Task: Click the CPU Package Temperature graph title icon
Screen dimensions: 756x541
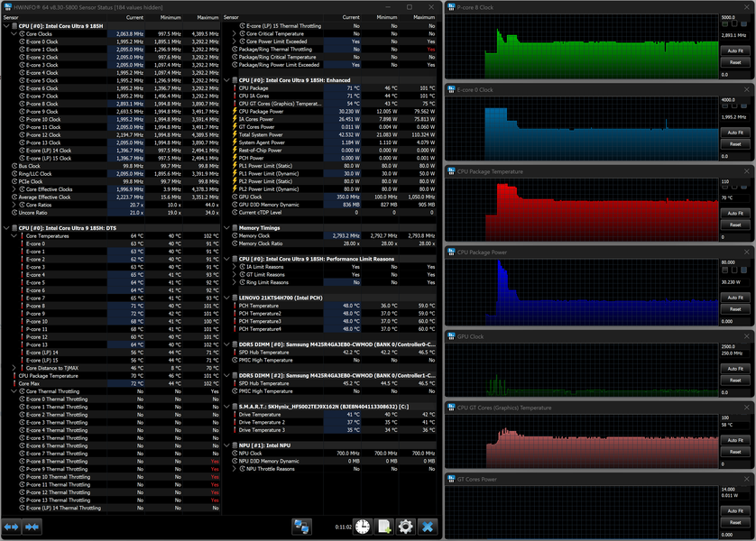Action: [x=451, y=171]
